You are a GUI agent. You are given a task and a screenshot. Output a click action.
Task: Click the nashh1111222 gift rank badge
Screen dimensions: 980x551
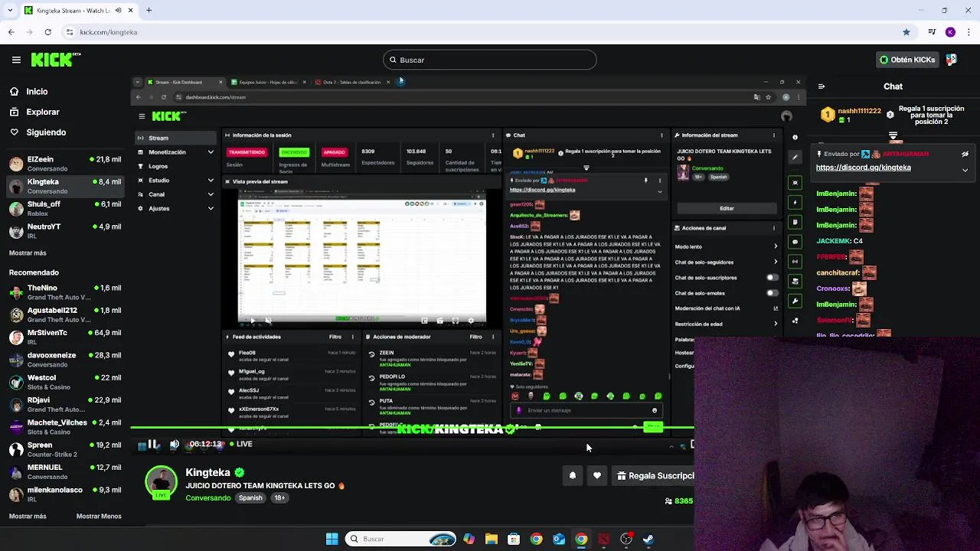(828, 115)
